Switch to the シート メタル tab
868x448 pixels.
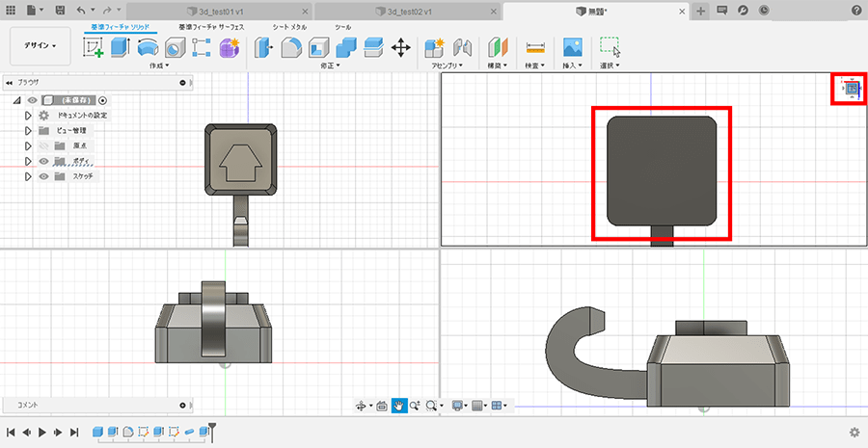pyautogui.click(x=289, y=27)
